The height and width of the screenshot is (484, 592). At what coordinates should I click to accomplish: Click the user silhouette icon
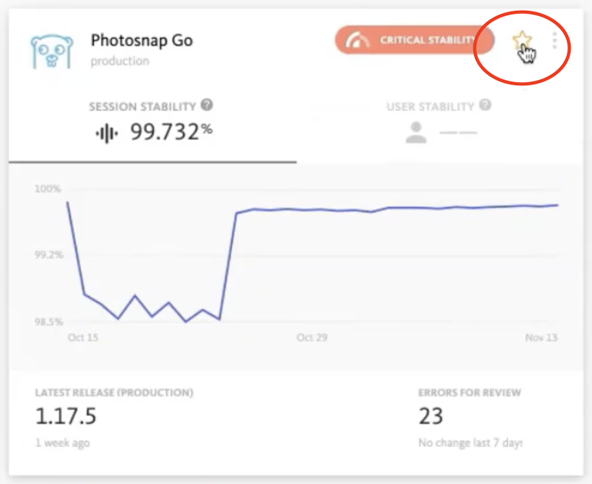416,133
